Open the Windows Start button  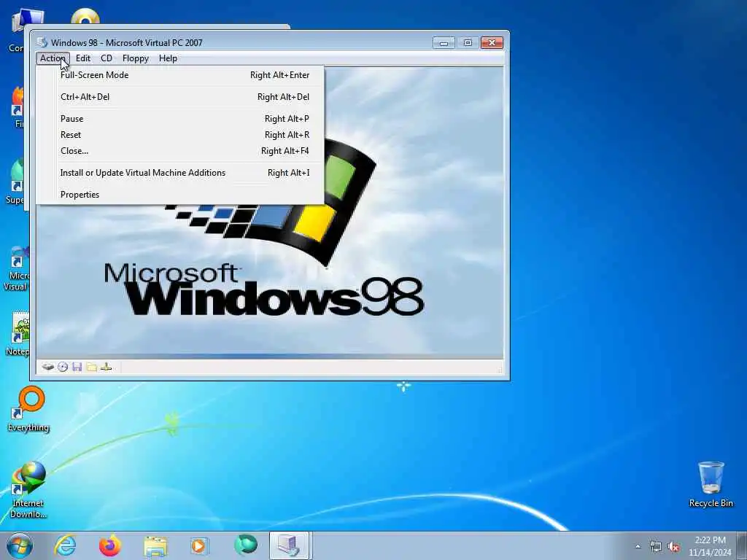pos(20,545)
